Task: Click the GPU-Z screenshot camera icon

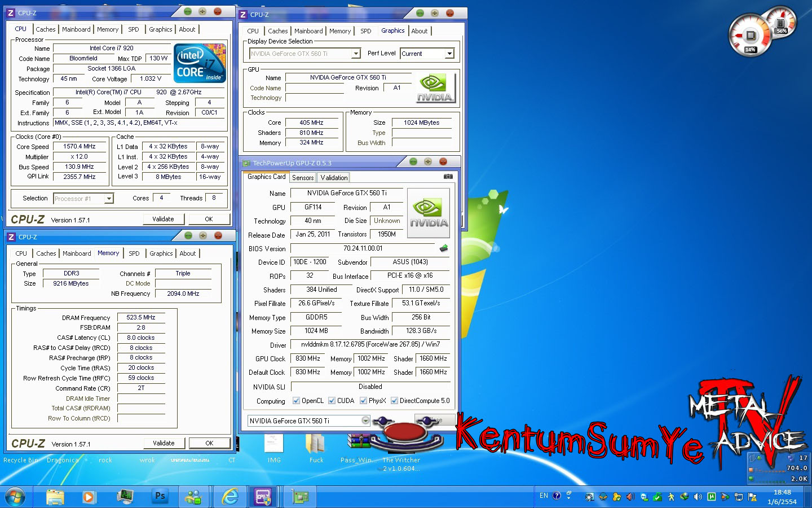Action: pos(448,177)
